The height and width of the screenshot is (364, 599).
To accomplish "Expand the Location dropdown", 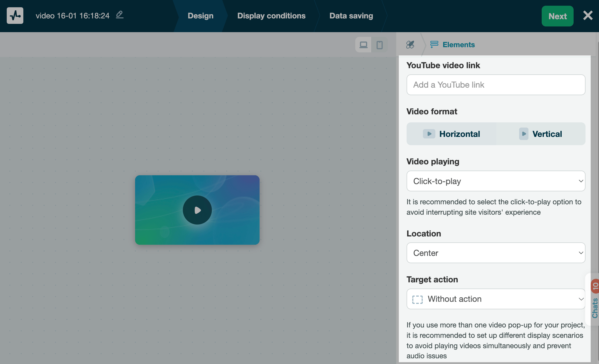I will [496, 253].
